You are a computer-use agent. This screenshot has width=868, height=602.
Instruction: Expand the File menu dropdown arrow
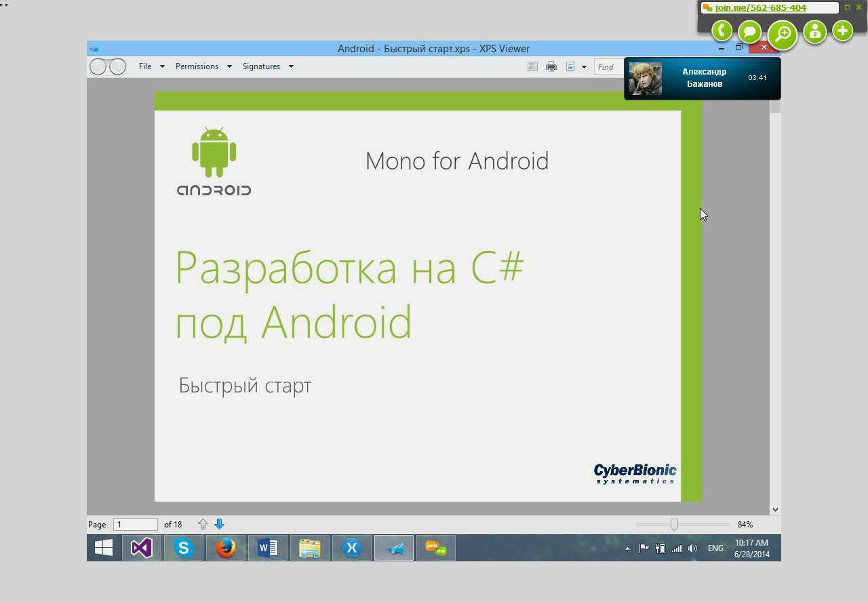click(x=162, y=66)
